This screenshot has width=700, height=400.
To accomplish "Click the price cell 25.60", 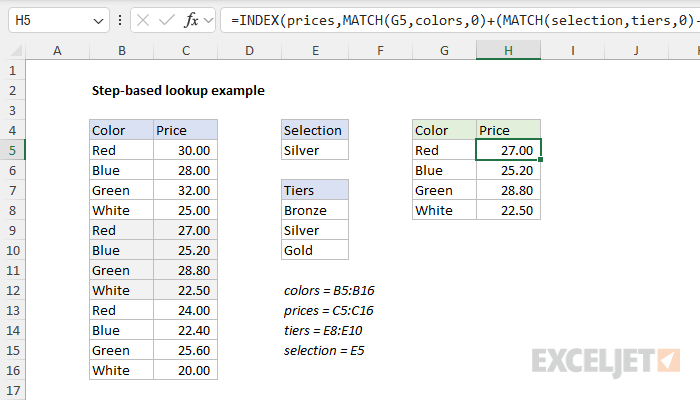I will pyautogui.click(x=186, y=350).
